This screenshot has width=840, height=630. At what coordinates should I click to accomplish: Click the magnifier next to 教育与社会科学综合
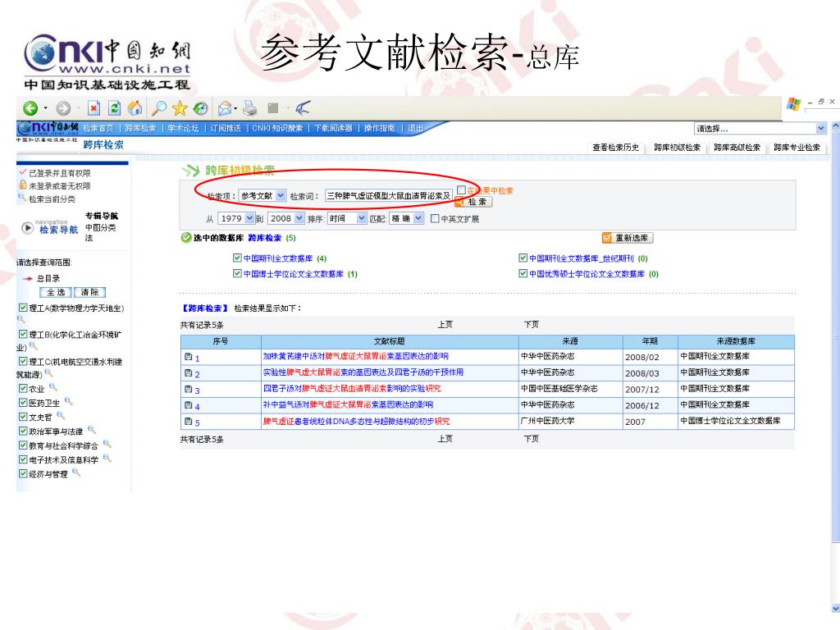point(107,444)
